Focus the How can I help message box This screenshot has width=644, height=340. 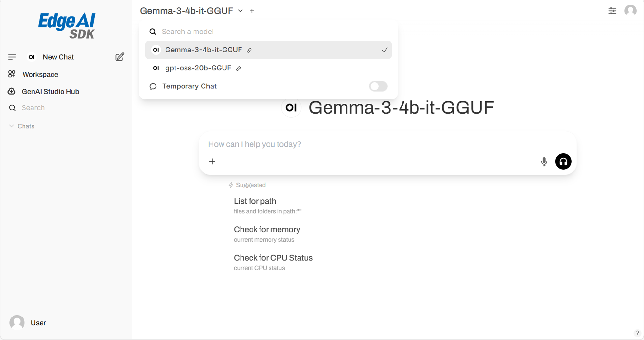(x=354, y=144)
